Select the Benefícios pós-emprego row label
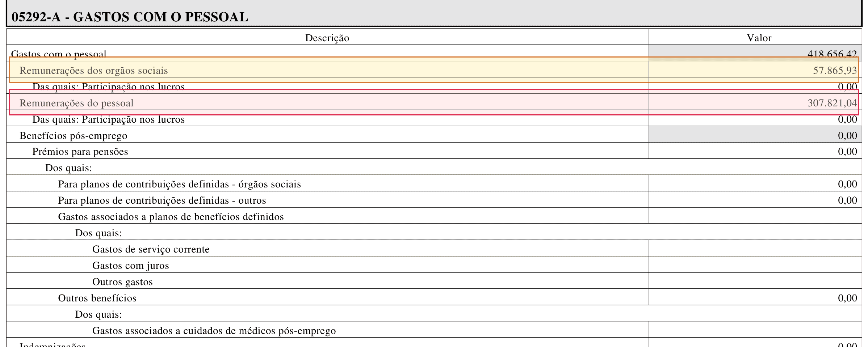 point(74,136)
